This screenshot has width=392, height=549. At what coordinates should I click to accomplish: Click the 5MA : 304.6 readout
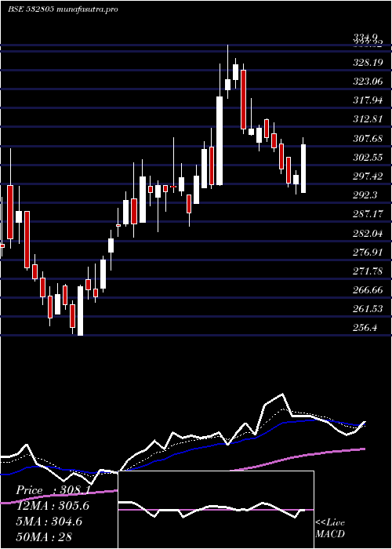point(49,522)
